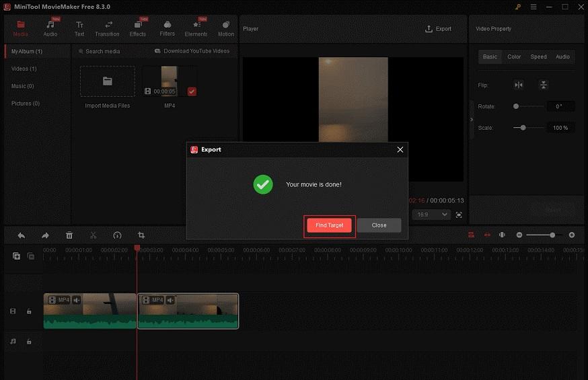Open the Speed control icon
This screenshot has width=588, height=380.
(117, 235)
